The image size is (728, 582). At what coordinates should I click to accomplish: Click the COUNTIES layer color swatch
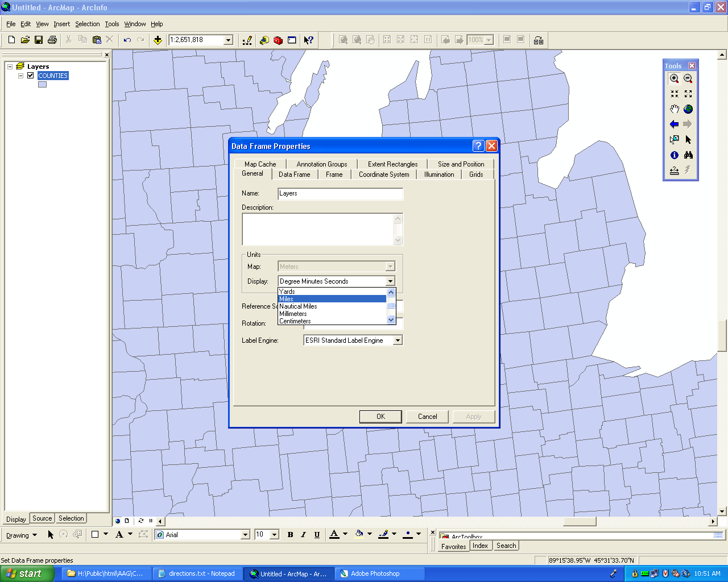[42, 85]
